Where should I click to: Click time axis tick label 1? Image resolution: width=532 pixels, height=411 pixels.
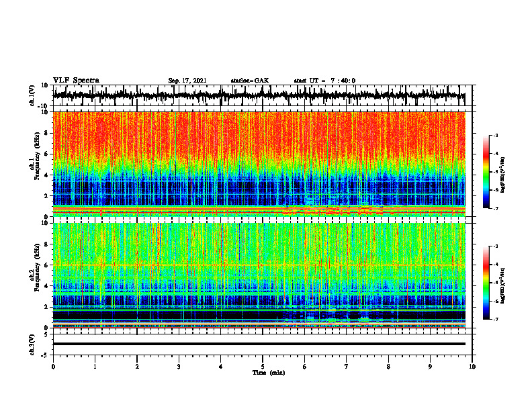tap(95, 367)
